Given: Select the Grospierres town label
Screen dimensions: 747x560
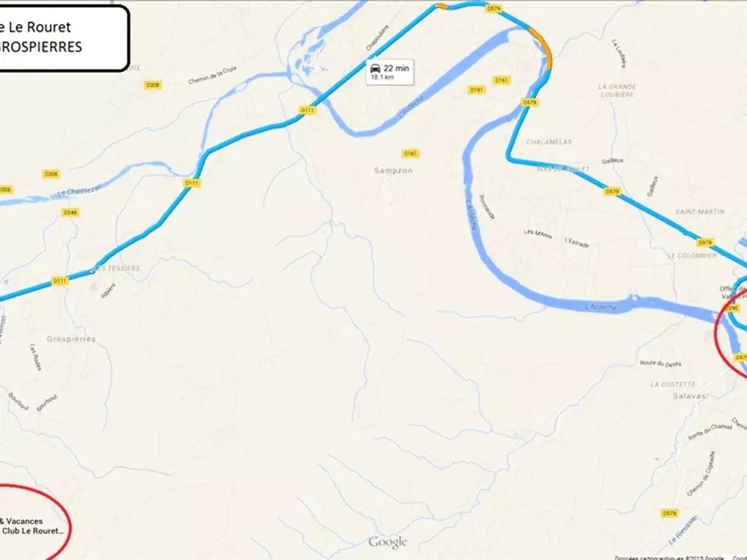Looking at the screenshot, I should [x=72, y=339].
